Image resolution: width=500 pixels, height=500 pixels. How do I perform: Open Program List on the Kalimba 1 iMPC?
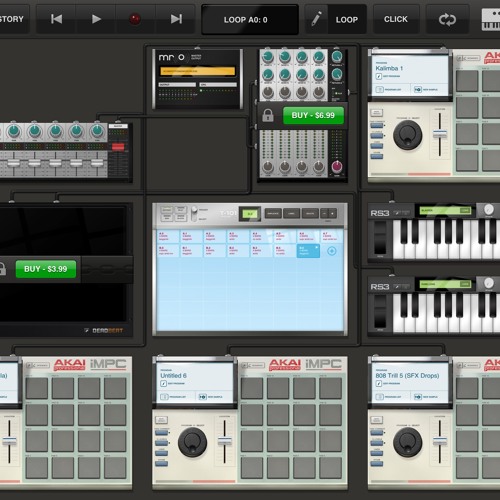(x=389, y=90)
